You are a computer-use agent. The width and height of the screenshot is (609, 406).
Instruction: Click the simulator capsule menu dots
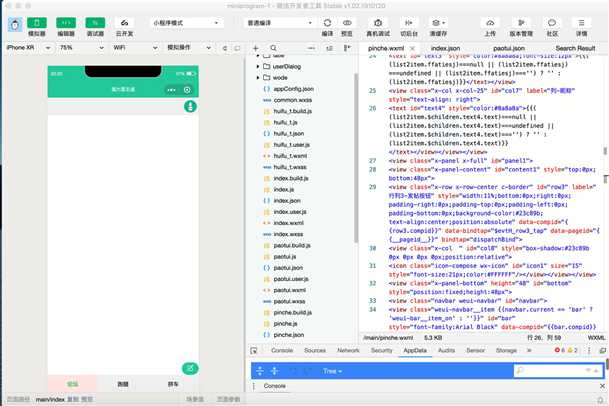(171, 90)
